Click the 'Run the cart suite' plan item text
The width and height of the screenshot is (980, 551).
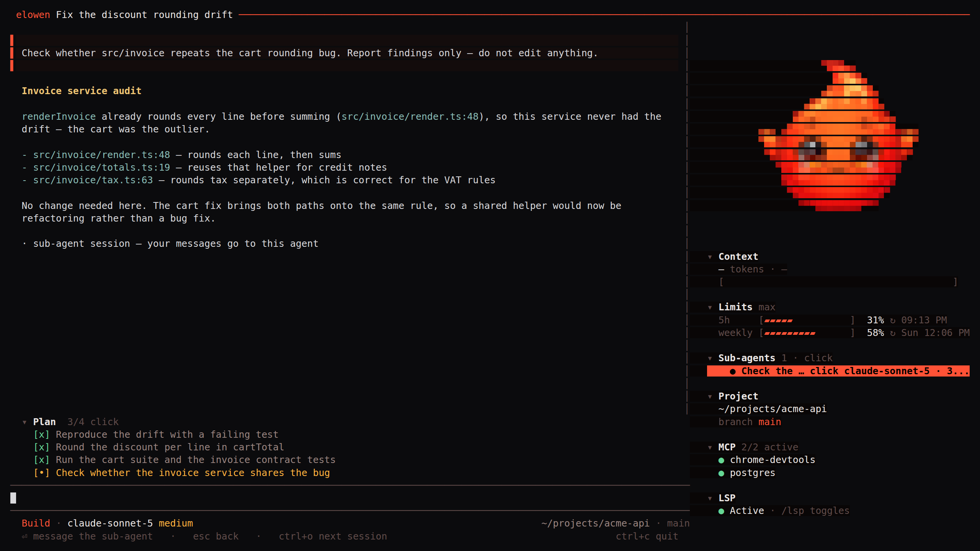(x=196, y=460)
